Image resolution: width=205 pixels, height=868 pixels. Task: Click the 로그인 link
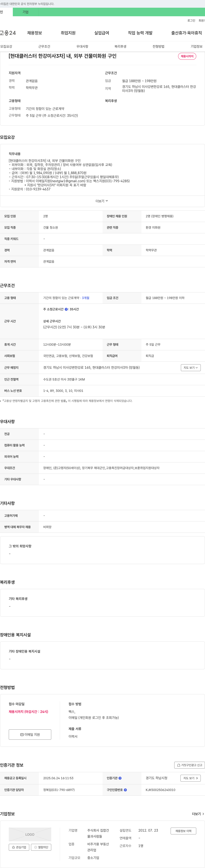(191, 21)
